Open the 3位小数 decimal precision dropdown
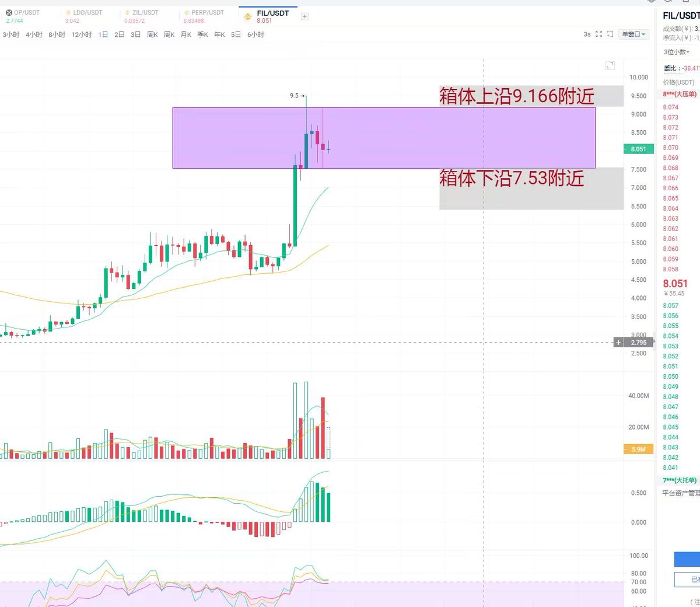The image size is (700, 607). pyautogui.click(x=676, y=52)
